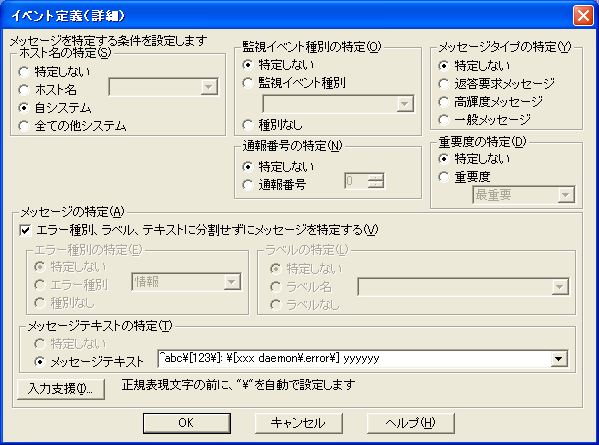Open the 入力支援 input assist button
The width and height of the screenshot is (599, 445).
tap(61, 389)
